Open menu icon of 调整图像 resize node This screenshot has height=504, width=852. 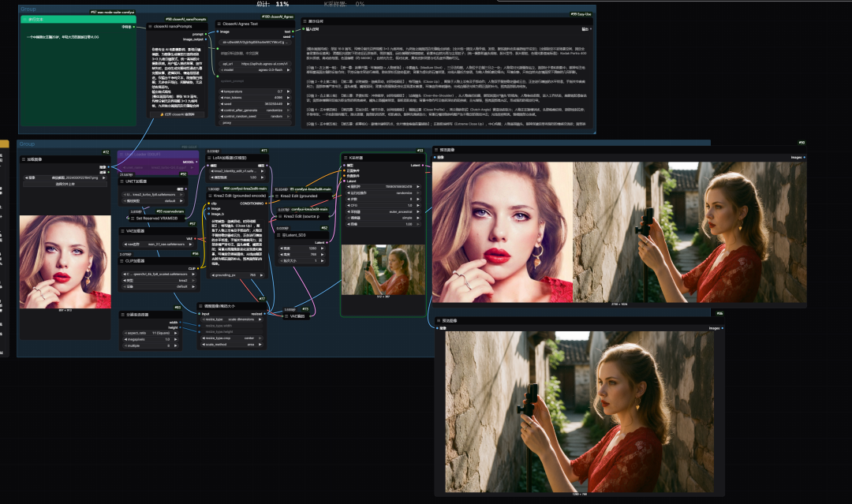click(x=200, y=306)
